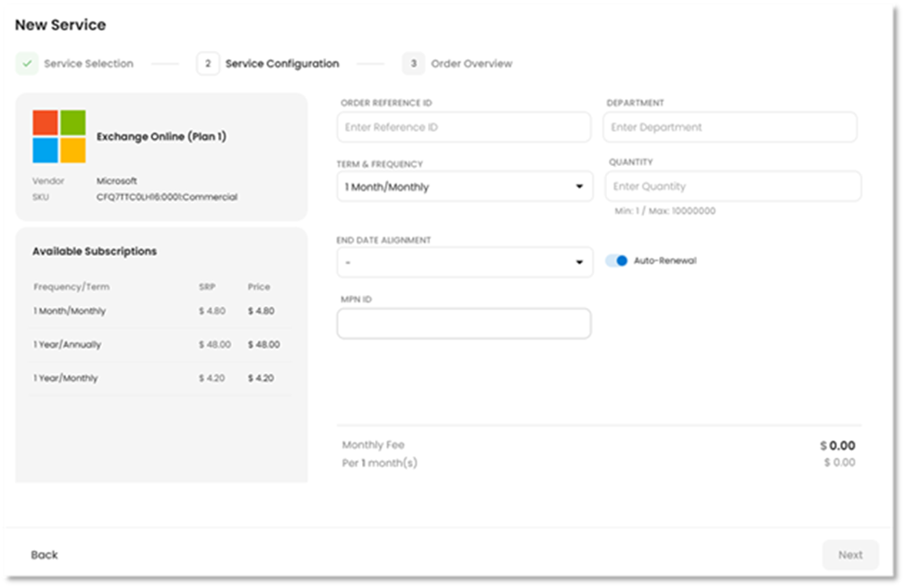The height and width of the screenshot is (588, 905).
Task: Click the Min: 1 / Max: 10000000 hint
Action: [665, 211]
